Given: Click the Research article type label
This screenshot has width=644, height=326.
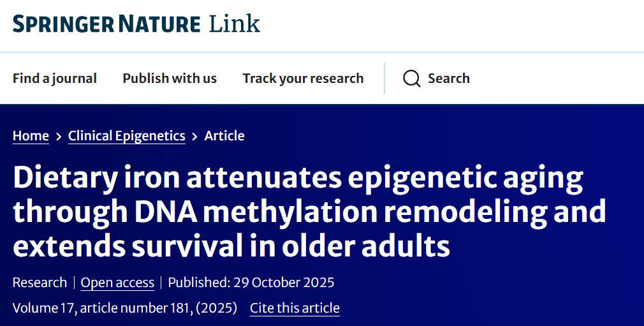Looking at the screenshot, I should point(40,283).
